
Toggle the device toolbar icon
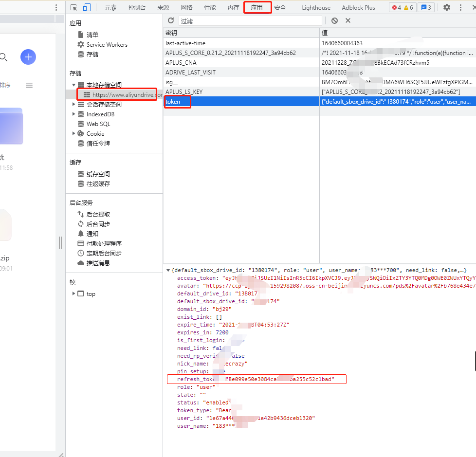(x=87, y=7)
